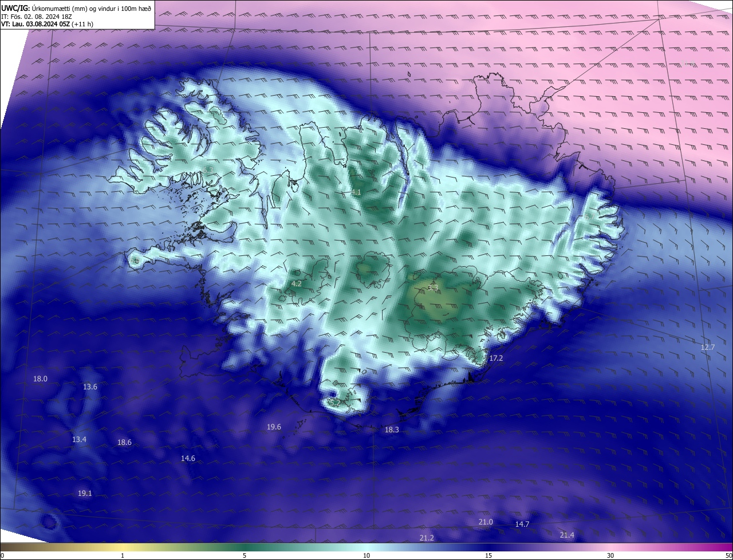
Task: Click the 50 tick on the color scale
Action: pos(728,555)
